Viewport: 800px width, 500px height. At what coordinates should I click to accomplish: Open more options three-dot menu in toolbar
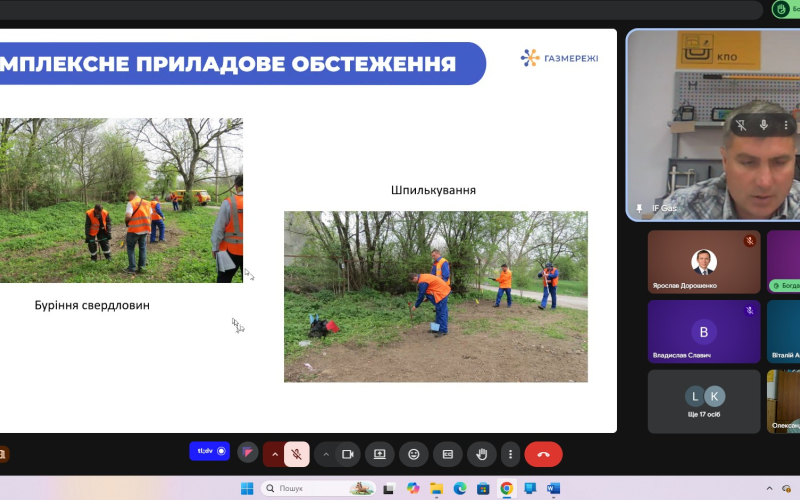click(510, 454)
